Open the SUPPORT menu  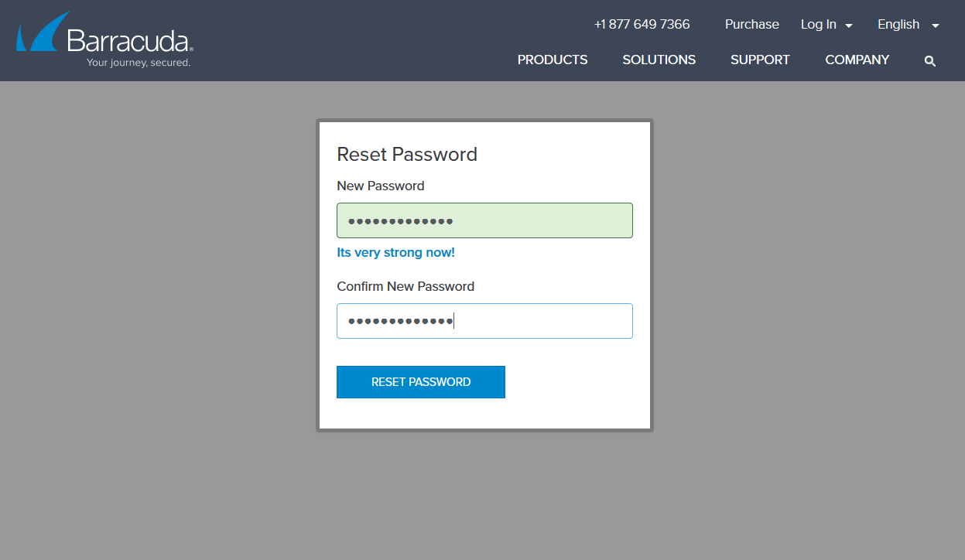[x=760, y=60]
